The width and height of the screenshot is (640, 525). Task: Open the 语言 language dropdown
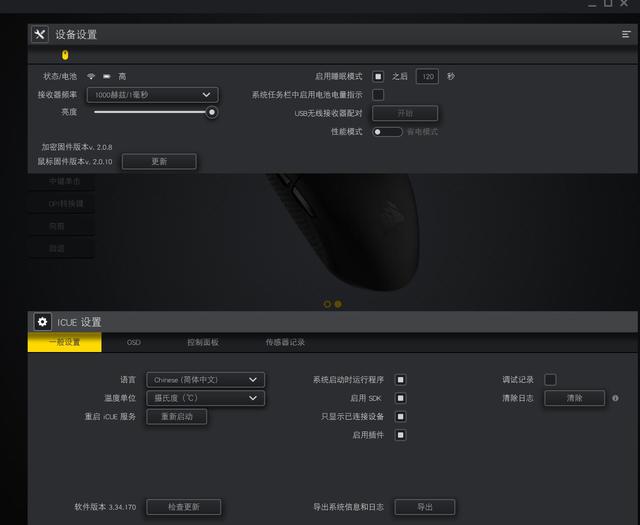point(206,380)
